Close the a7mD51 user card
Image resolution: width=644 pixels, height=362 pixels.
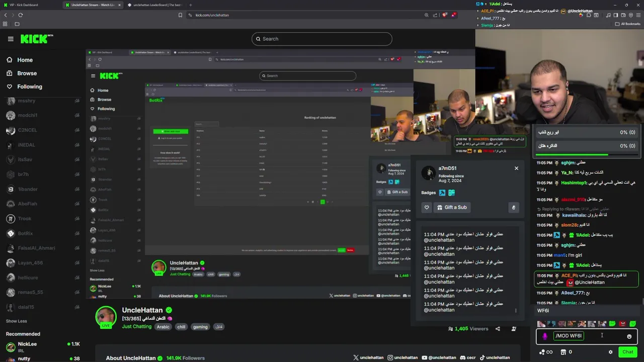[516, 168]
